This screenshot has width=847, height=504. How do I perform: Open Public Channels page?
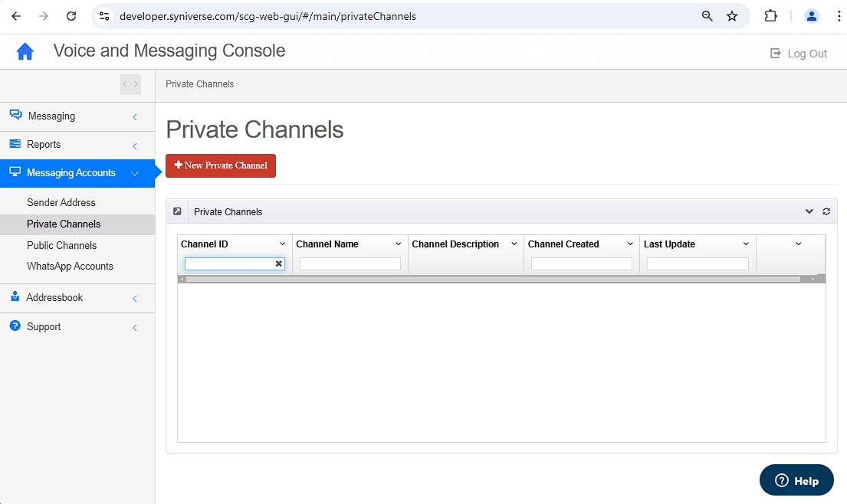(61, 246)
